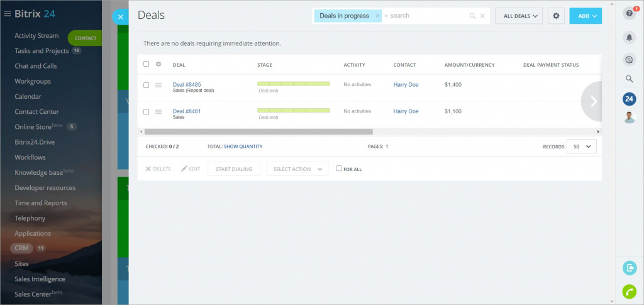Sort by the Amount/Currency column header
Screen dimensions: 644x305
pos(469,65)
